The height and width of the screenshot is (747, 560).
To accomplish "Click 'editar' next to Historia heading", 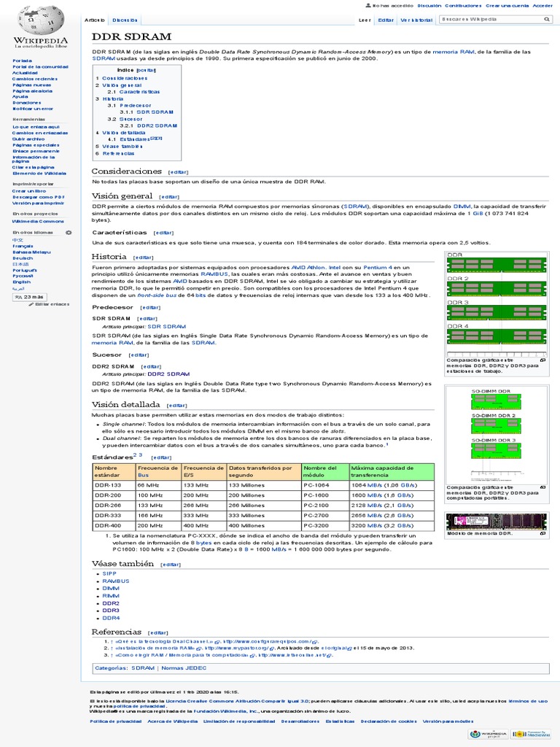I will pyautogui.click(x=144, y=258).
